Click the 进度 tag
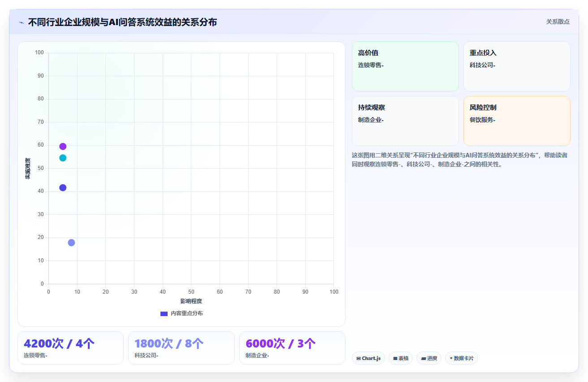 click(x=429, y=358)
